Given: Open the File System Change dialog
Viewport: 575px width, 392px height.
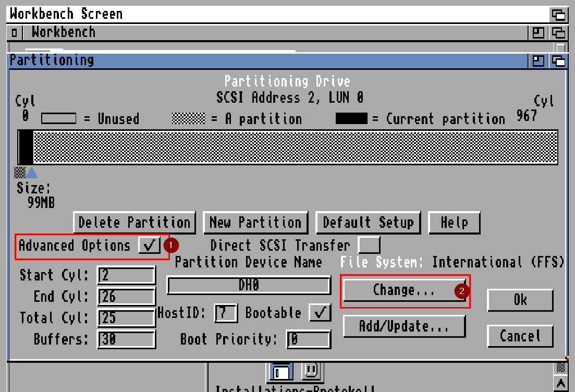Looking at the screenshot, I should pyautogui.click(x=405, y=290).
